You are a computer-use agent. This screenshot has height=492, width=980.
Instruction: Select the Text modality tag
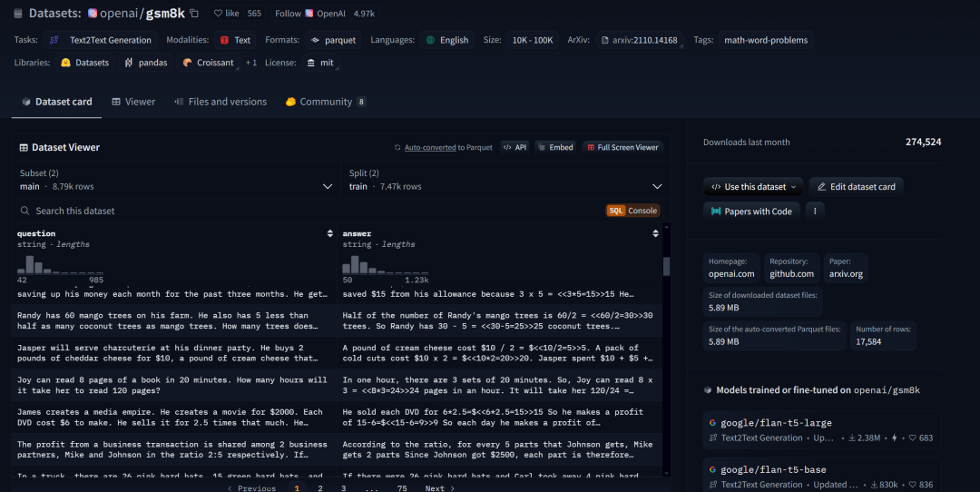235,40
